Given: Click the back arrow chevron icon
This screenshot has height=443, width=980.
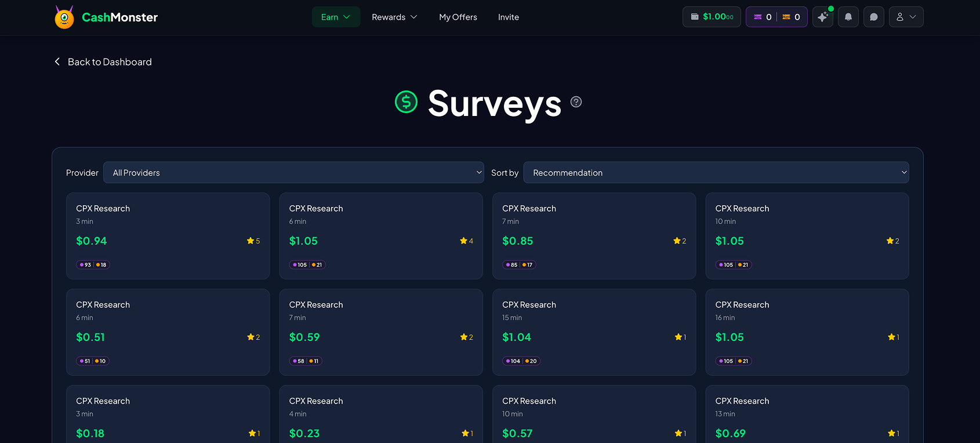Looking at the screenshot, I should click(57, 61).
